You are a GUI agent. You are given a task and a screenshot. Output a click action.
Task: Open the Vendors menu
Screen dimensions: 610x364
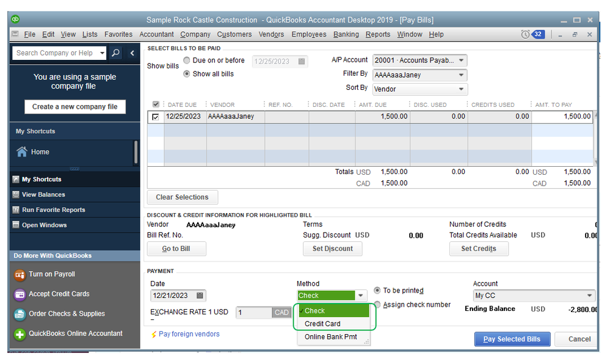(271, 34)
